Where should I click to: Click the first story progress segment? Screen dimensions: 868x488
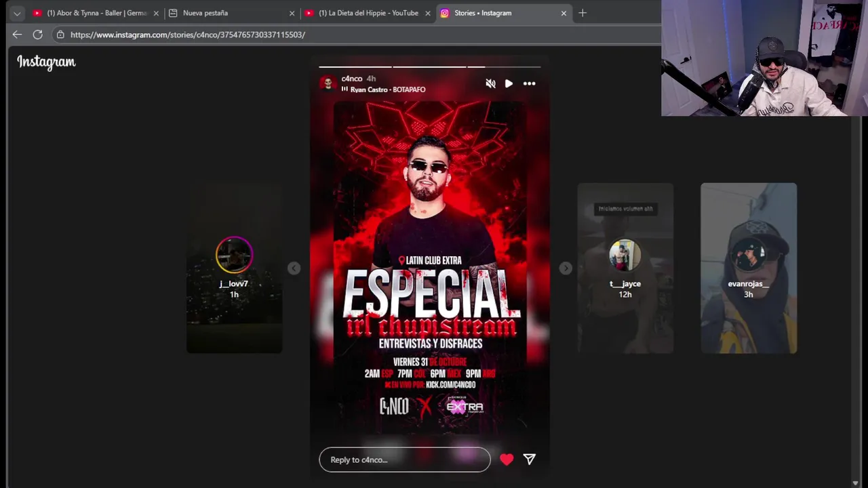tap(355, 67)
